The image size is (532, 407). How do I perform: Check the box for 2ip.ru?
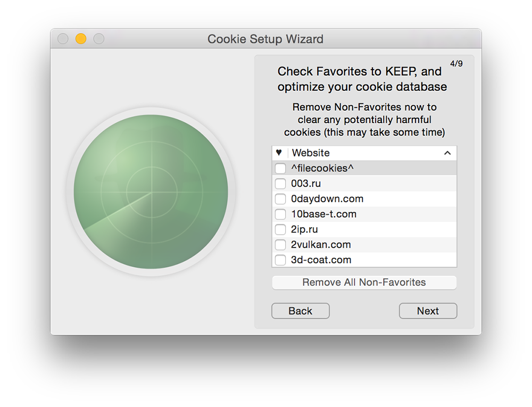[280, 230]
